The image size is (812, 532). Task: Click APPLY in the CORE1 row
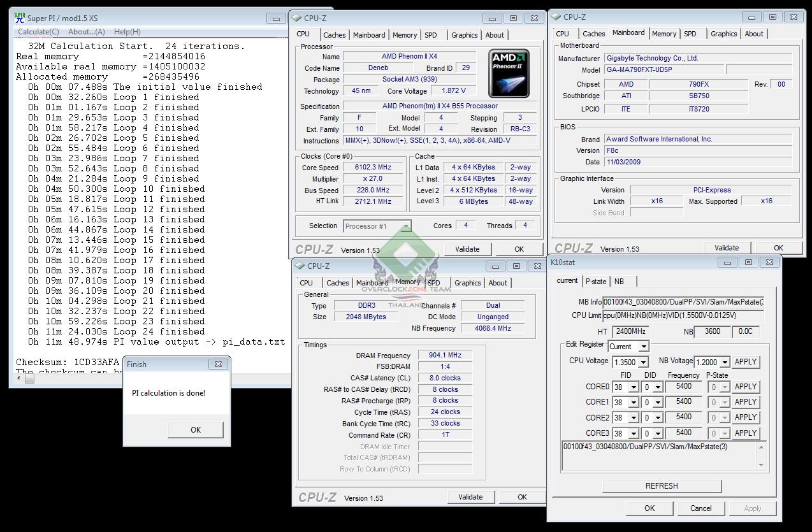[746, 402]
